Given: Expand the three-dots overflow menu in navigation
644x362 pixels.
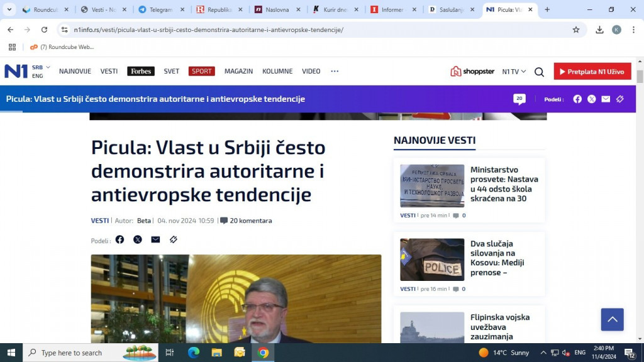Looking at the screenshot, I should [x=335, y=71].
